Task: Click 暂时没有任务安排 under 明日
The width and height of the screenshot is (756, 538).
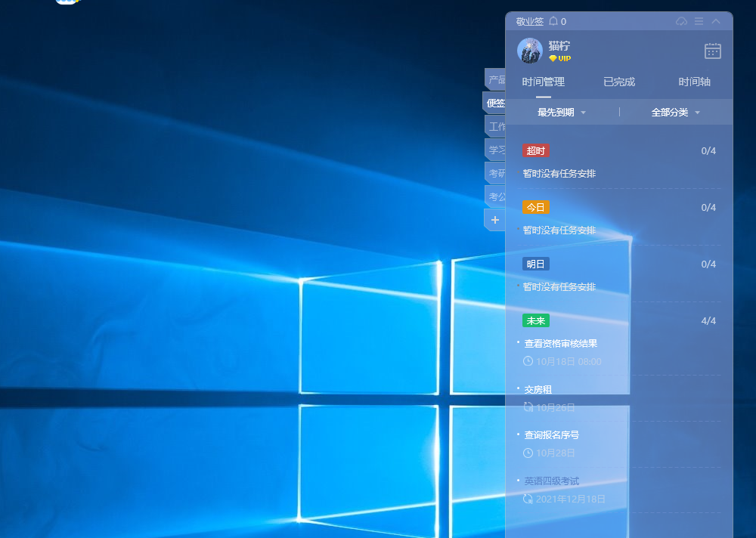Action: click(x=559, y=287)
